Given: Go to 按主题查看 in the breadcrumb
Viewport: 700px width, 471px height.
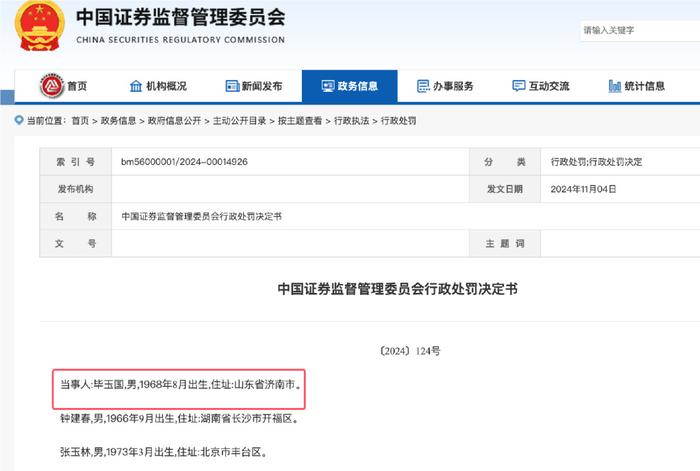Looking at the screenshot, I should click(x=300, y=121).
